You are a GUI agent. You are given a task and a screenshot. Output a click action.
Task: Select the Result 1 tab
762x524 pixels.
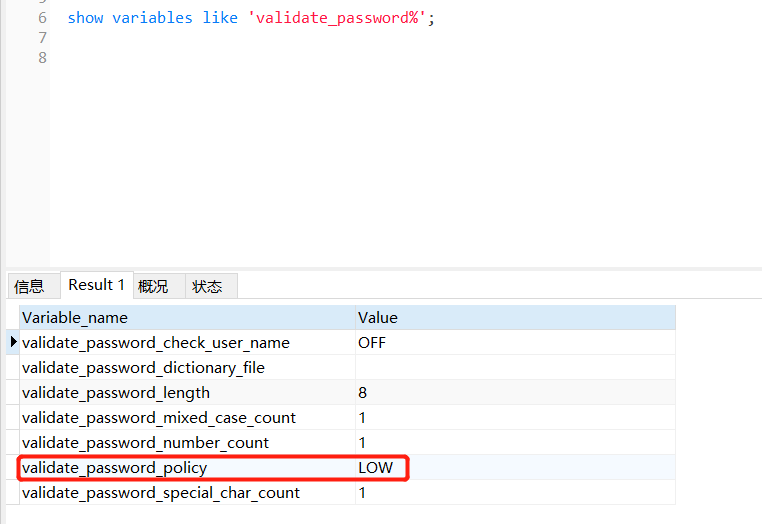(x=97, y=285)
